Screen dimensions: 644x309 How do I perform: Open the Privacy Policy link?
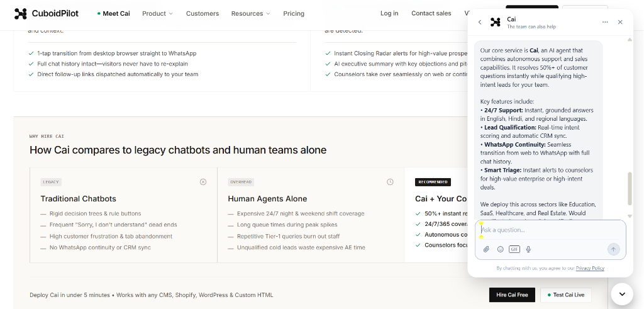[590, 268]
